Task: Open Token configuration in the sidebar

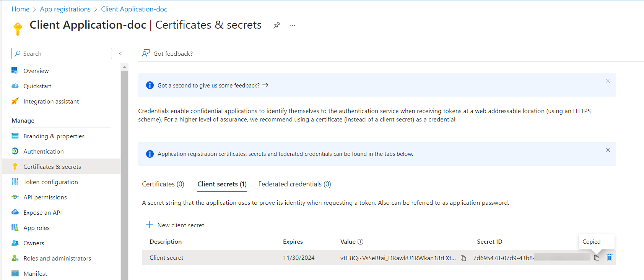Action: pos(50,182)
